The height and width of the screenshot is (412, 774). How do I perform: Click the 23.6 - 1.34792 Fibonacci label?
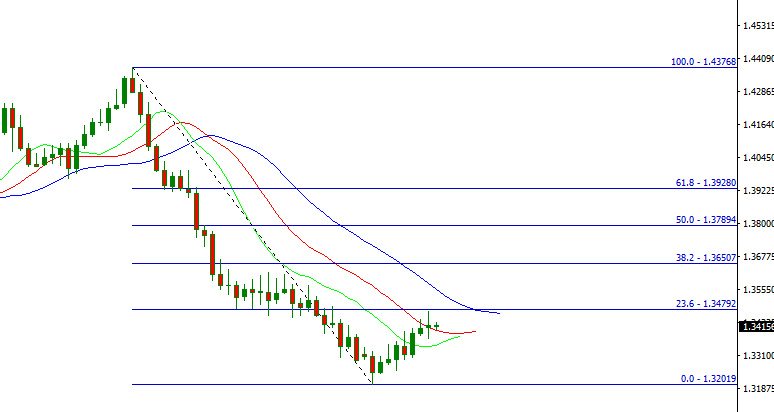(x=706, y=304)
